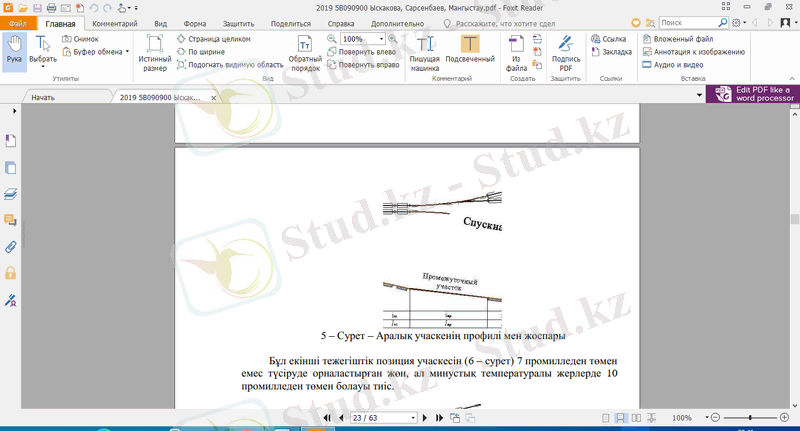Toggle По ширине fit width view
The height and width of the screenshot is (431, 800).
(206, 51)
